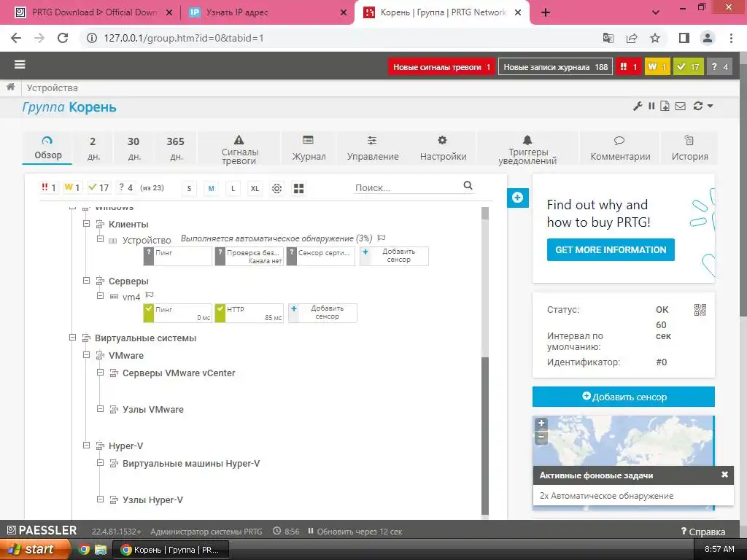The width and height of the screenshot is (747, 560).
Task: Filter tree by warning sensors (W 1)
Action: [x=72, y=187]
